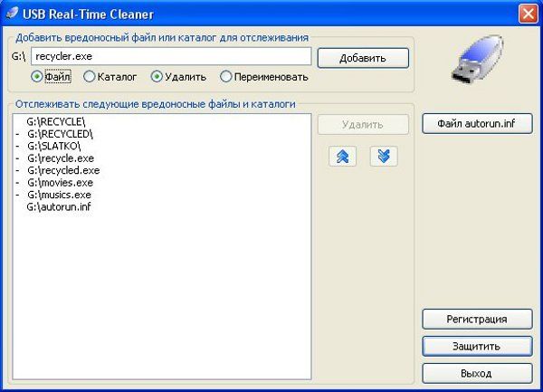
Task: Click the Защитить button
Action: coord(477,346)
